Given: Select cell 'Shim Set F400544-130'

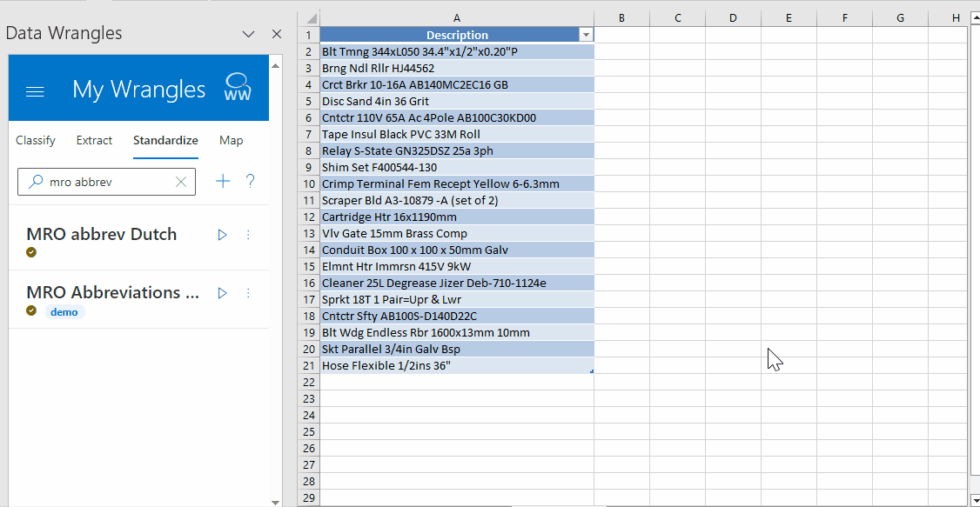Looking at the screenshot, I should tap(457, 167).
